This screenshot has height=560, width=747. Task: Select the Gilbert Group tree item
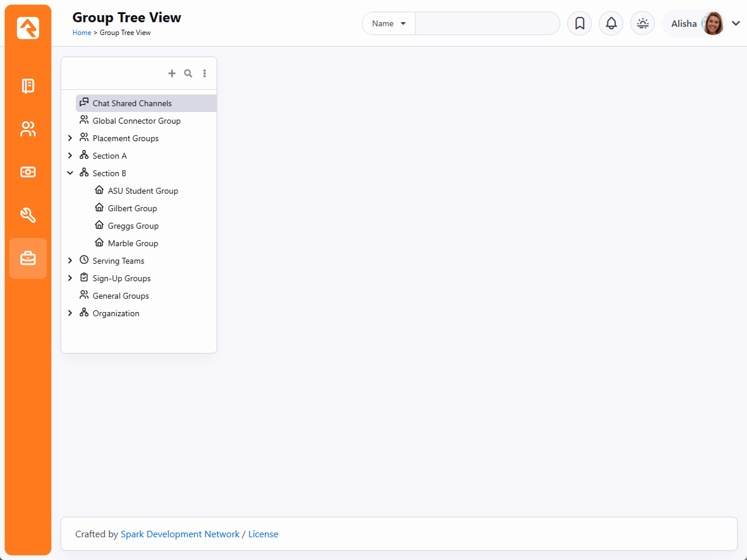[132, 208]
